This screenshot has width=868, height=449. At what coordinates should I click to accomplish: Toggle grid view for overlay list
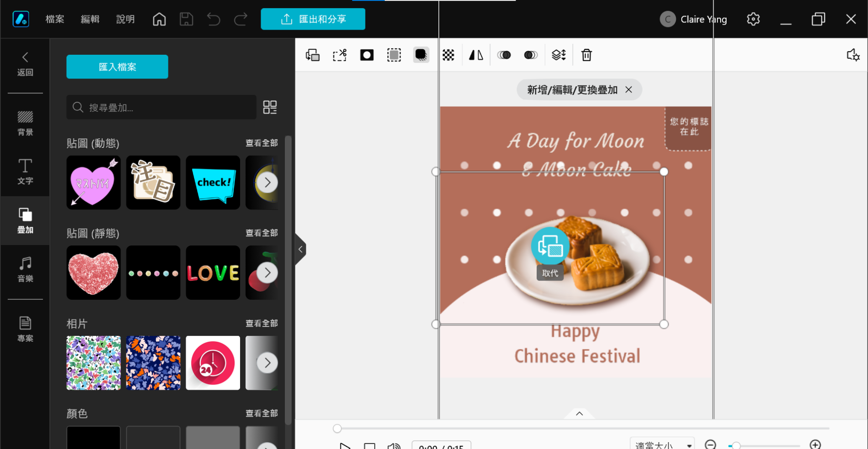pos(270,107)
